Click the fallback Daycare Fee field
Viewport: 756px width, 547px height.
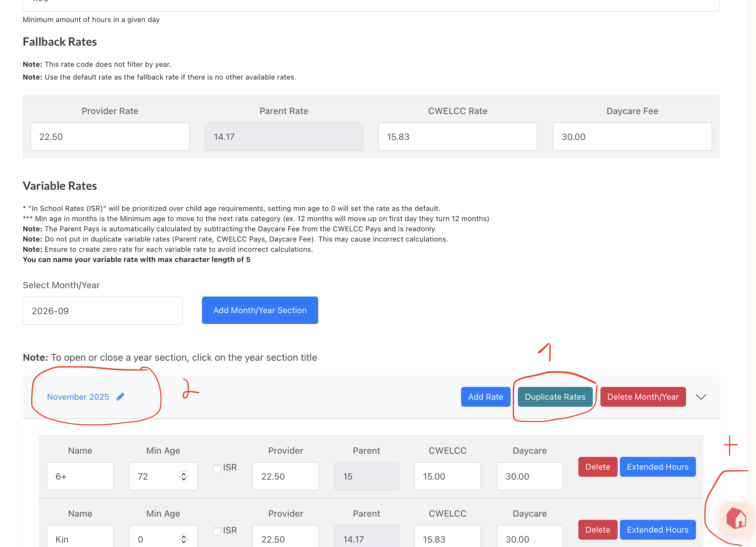[632, 137]
